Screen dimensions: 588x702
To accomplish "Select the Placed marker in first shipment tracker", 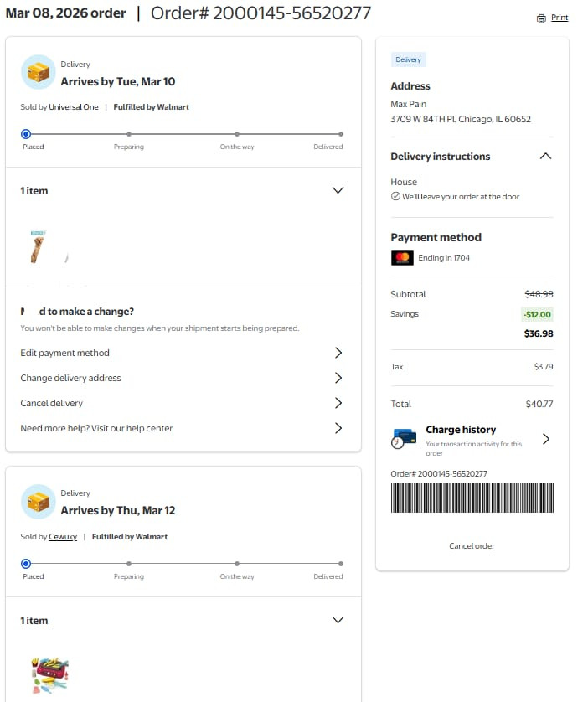I will click(26, 134).
